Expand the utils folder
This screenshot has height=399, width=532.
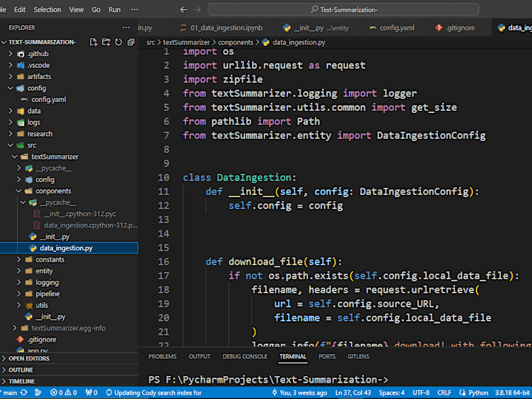pyautogui.click(x=41, y=305)
